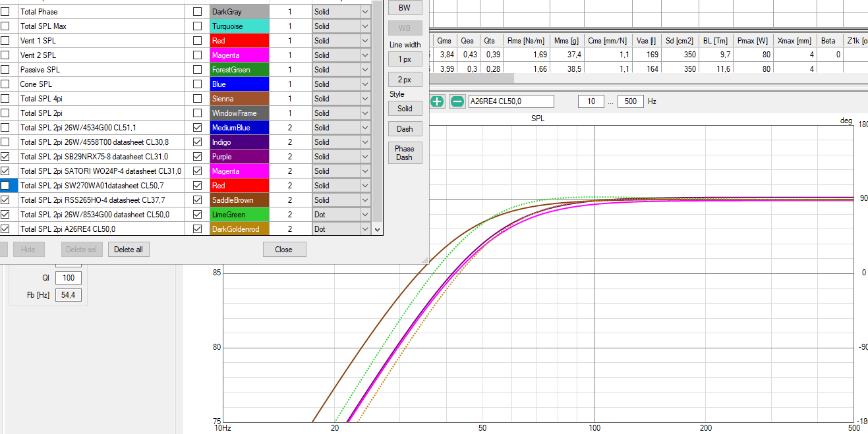Image resolution: width=868 pixels, height=434 pixels.
Task: Click the Rms cell with value 1,69
Action: click(527, 55)
